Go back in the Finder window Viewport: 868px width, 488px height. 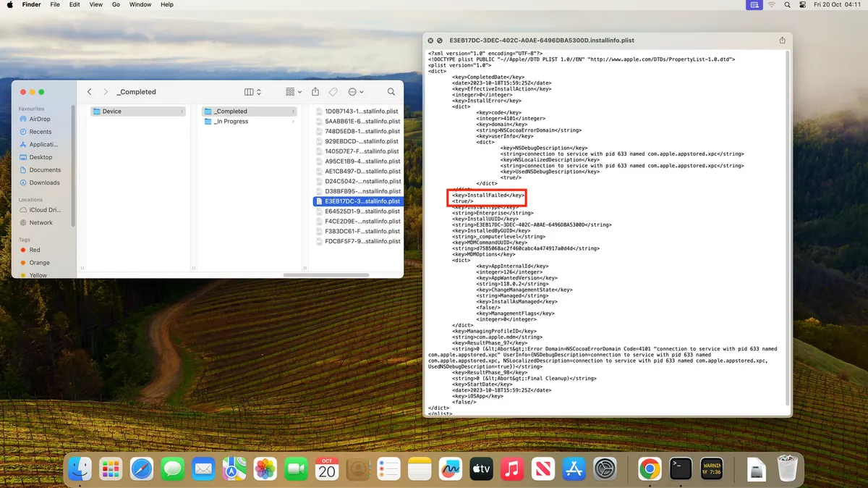pos(89,92)
